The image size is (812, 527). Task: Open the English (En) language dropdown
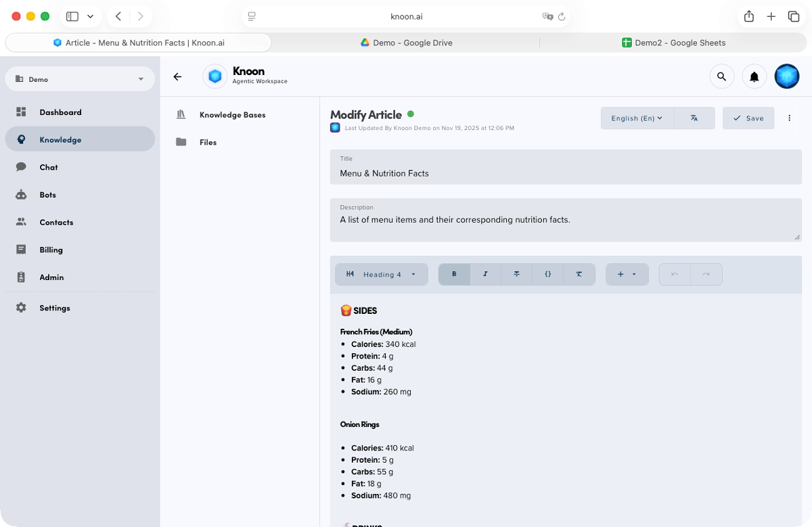[x=637, y=118]
